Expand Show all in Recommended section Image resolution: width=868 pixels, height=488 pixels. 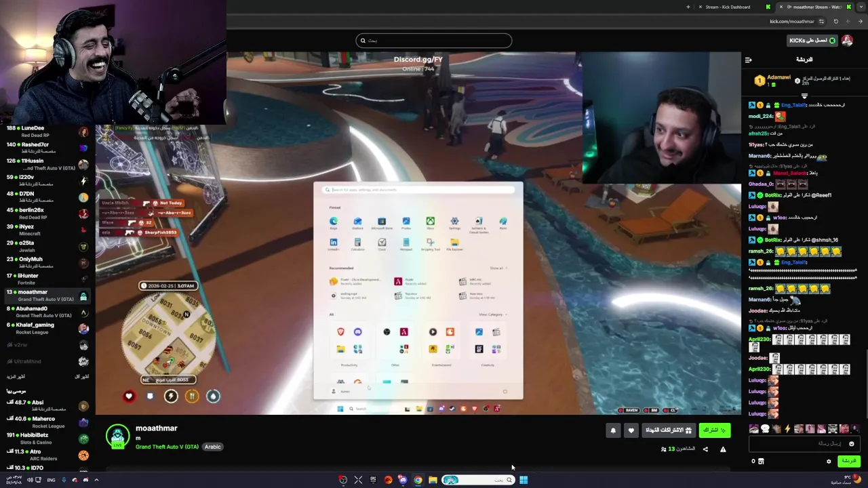[498, 268]
